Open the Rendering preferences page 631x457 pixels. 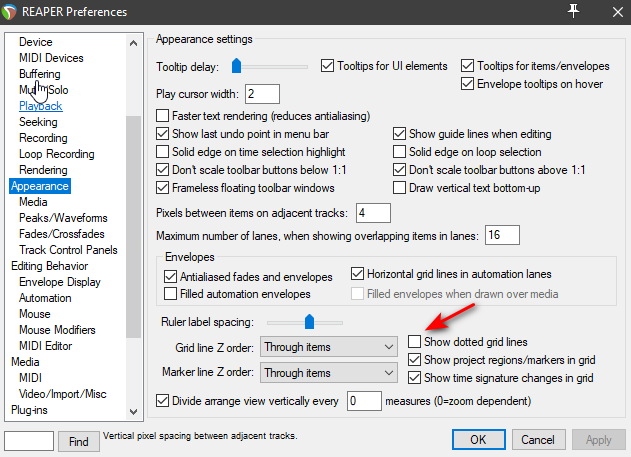[x=43, y=170]
